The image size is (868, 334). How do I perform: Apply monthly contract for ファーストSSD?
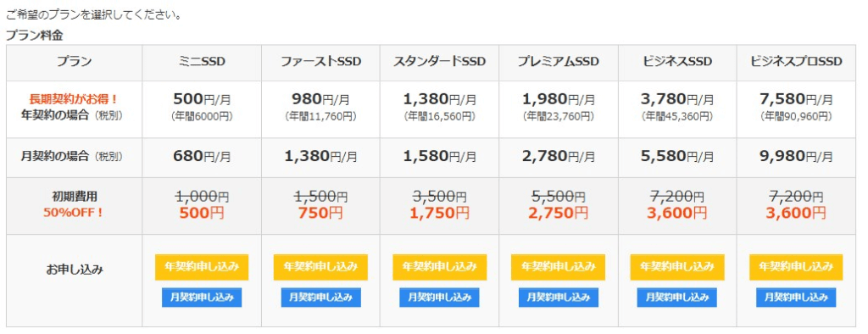coord(320,297)
